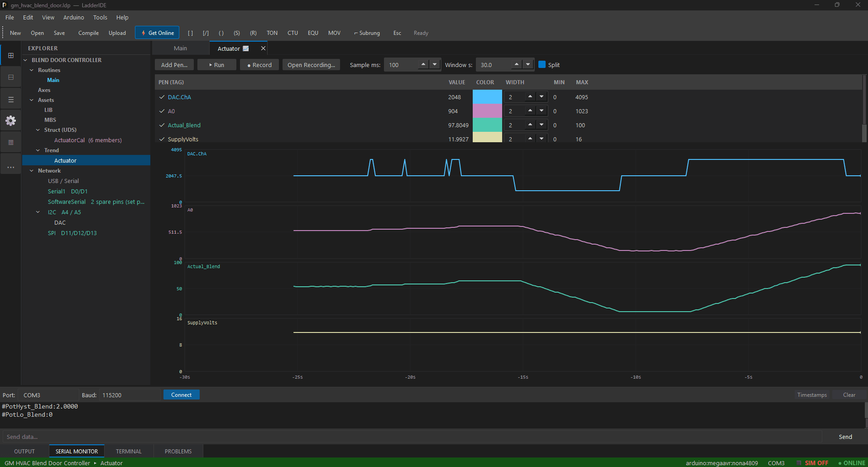Screen dimensions: 868x467
Task: Switch to the Main editor tab
Action: (x=180, y=48)
